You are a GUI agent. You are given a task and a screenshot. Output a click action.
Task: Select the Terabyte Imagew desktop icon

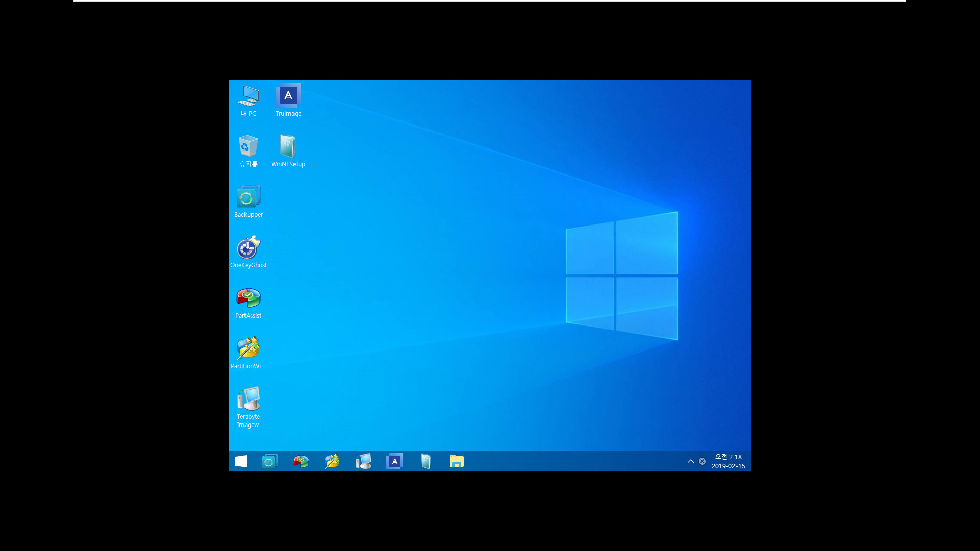249,408
